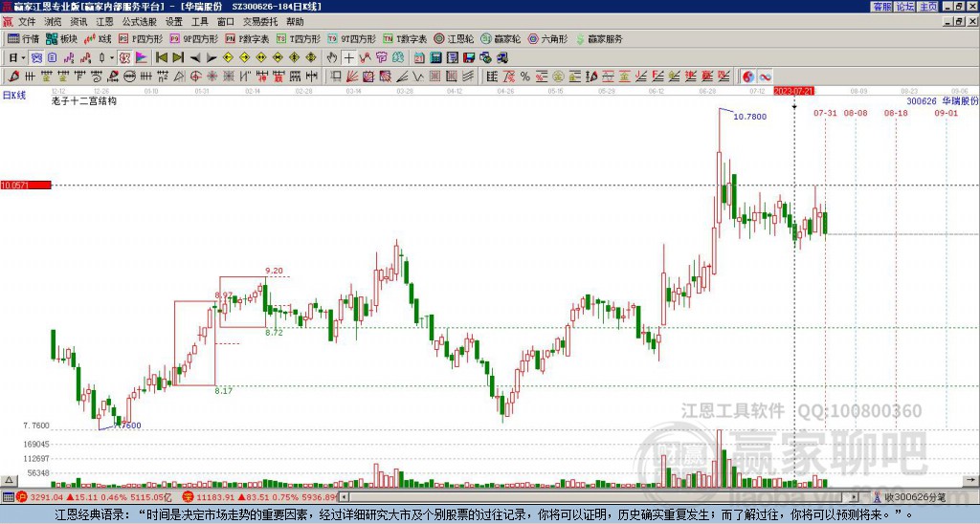The height and width of the screenshot is (524, 980).
Task: Expand the candlestick style dropdown arrow
Action: click(112, 58)
